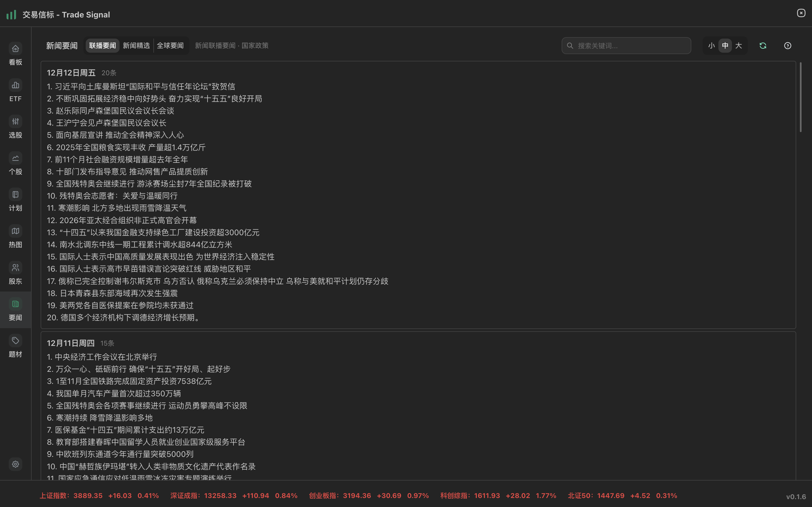Switch to 全球要闻 tab
This screenshot has height=507, width=812.
(170, 46)
